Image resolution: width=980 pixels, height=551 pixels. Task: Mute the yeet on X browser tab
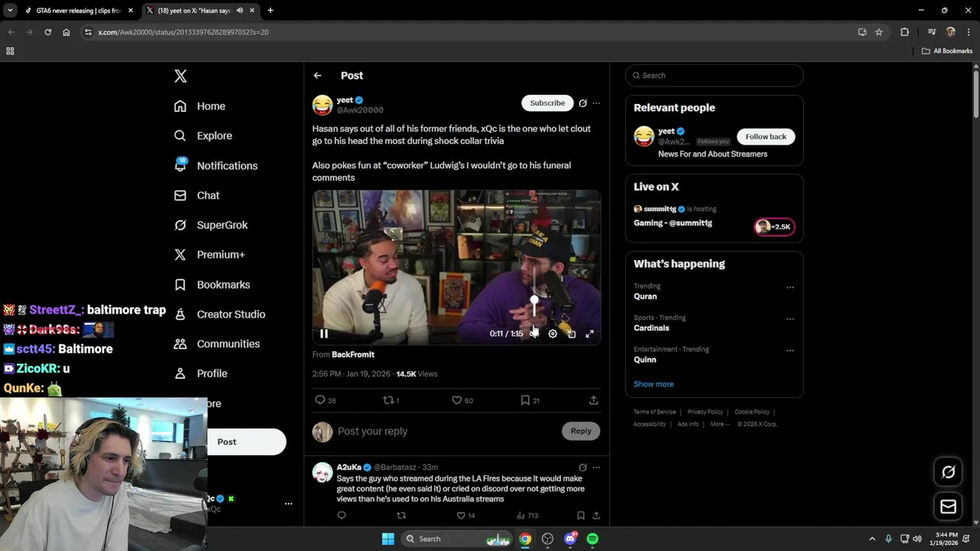pyautogui.click(x=240, y=11)
